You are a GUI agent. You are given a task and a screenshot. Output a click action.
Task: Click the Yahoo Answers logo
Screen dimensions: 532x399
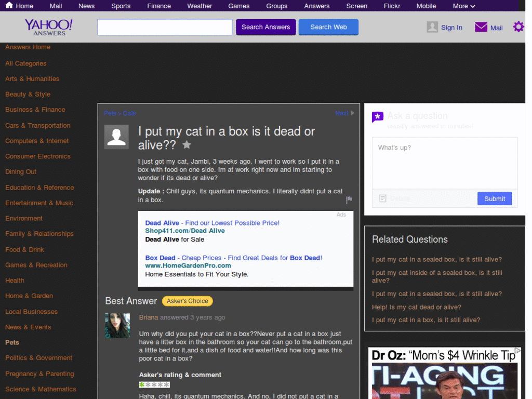[48, 27]
